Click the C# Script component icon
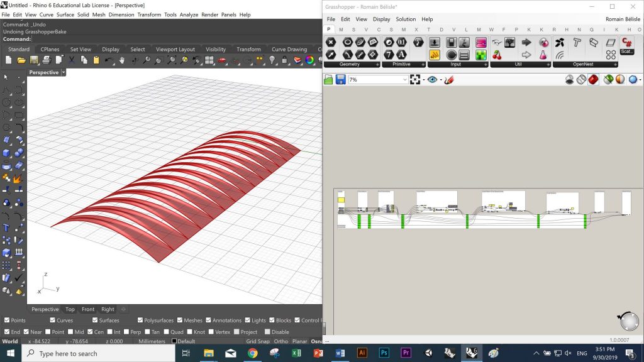The image size is (644, 362). click(626, 43)
